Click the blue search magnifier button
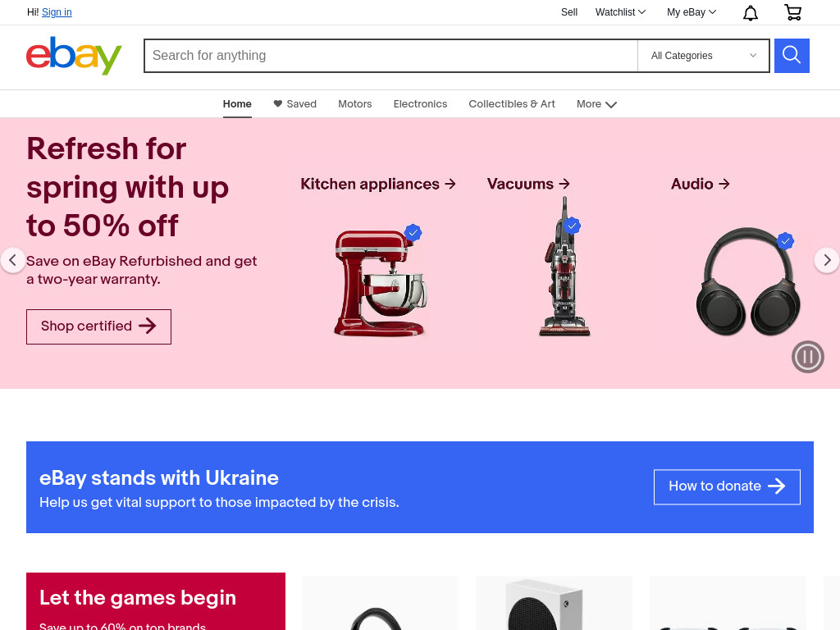Screen dimensions: 840x630 tap(792, 55)
